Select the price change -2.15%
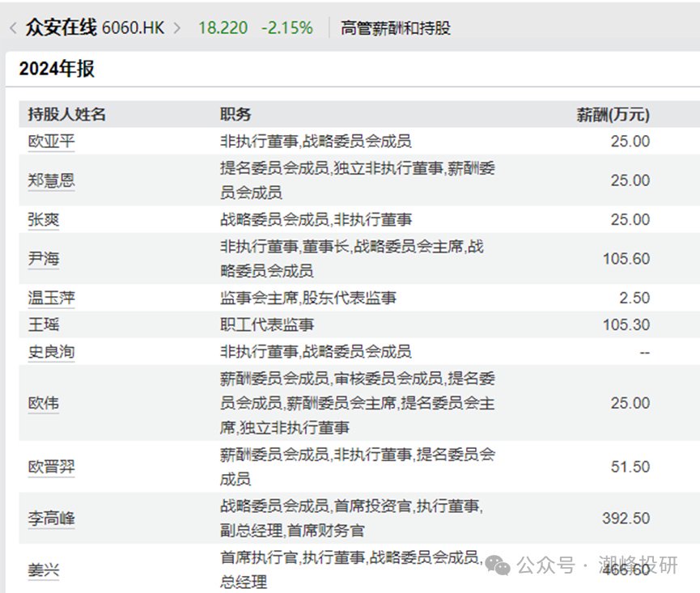Image resolution: width=700 pixels, height=593 pixels. (x=287, y=28)
